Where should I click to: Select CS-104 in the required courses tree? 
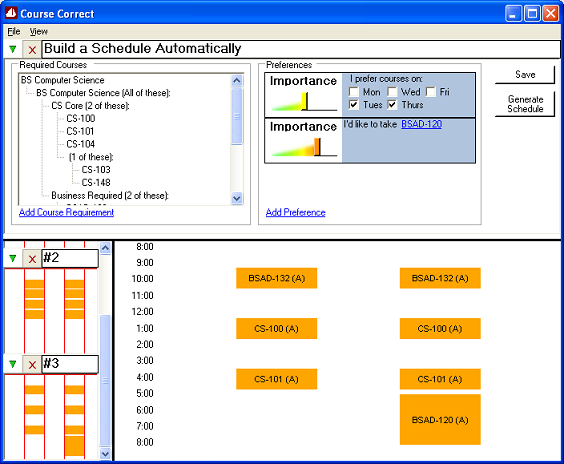pyautogui.click(x=81, y=144)
